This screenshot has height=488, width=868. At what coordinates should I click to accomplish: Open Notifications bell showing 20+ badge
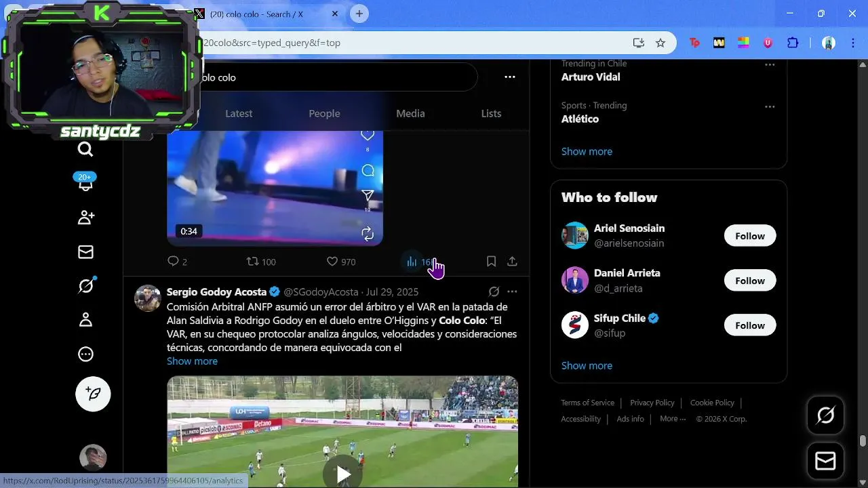(85, 182)
